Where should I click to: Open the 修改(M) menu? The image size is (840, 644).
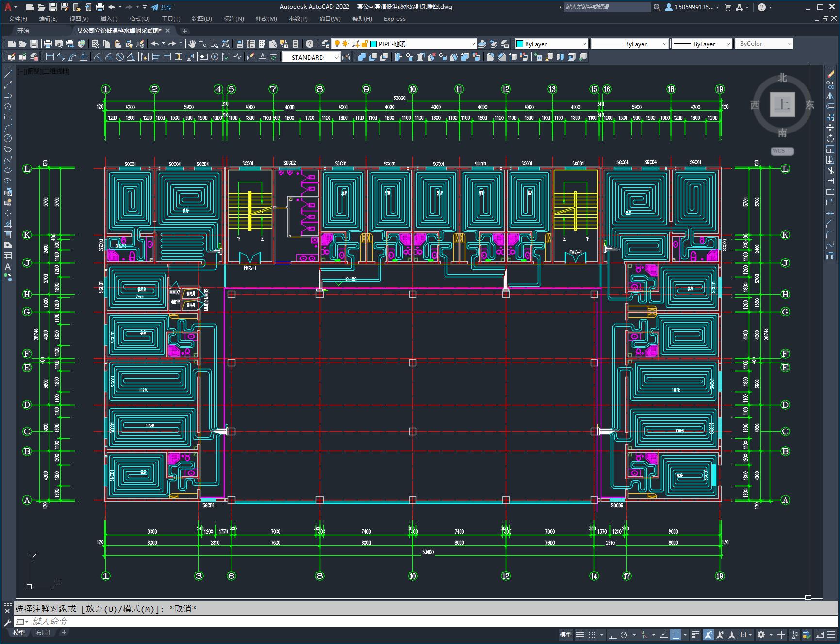coord(266,19)
